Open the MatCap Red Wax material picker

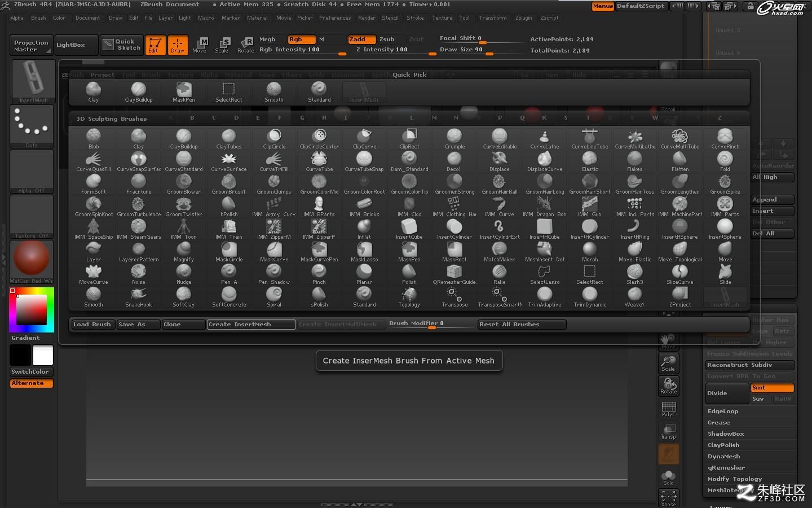(x=32, y=262)
